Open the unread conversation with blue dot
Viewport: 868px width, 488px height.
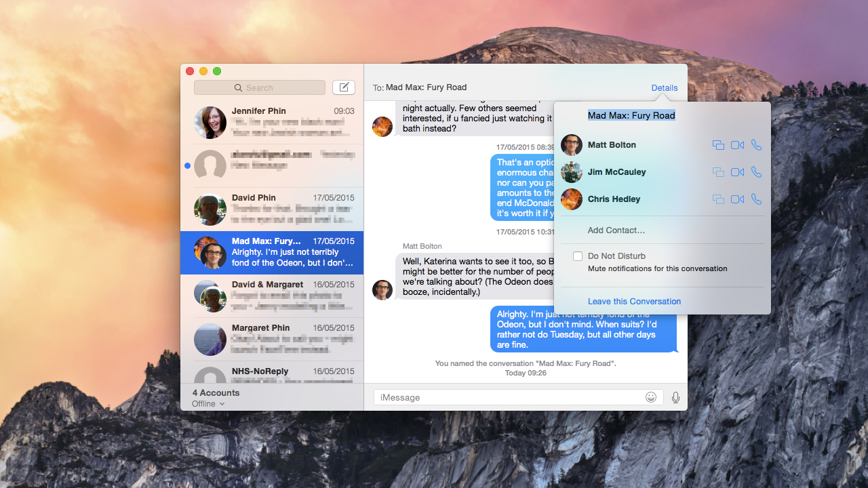pos(272,166)
